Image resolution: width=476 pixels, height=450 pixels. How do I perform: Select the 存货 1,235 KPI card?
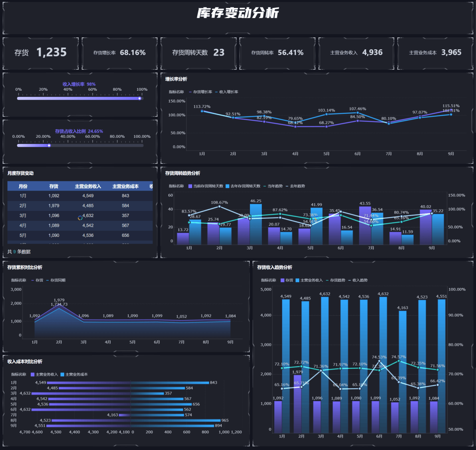point(41,53)
